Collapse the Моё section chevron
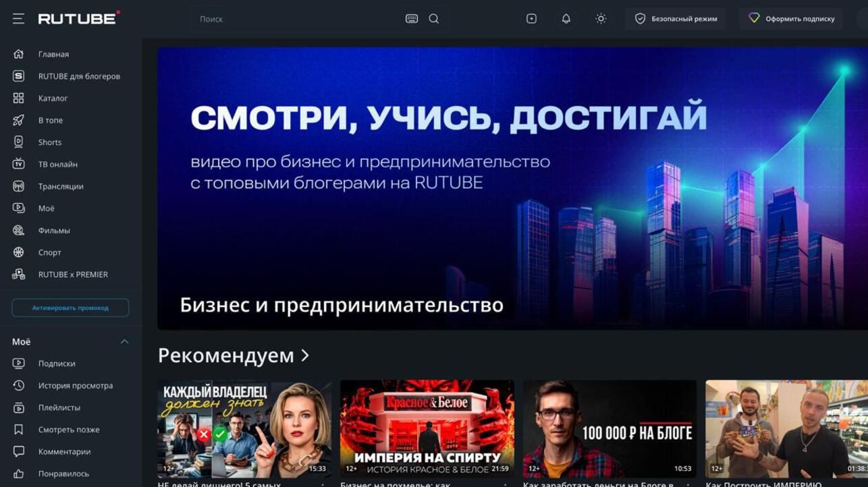The width and height of the screenshot is (868, 487). click(124, 342)
